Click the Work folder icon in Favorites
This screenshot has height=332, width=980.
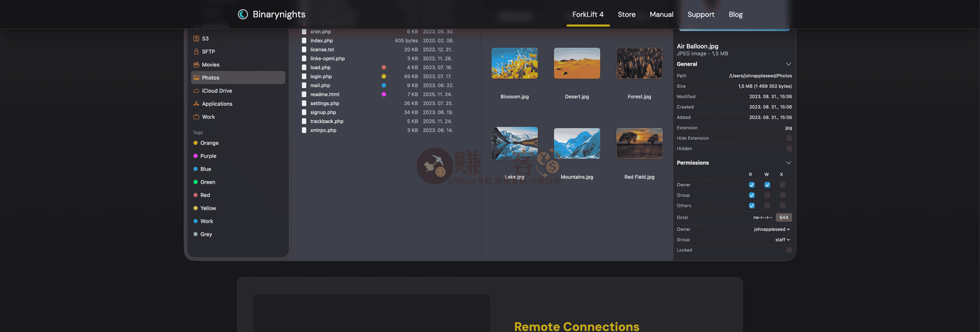[x=196, y=117]
